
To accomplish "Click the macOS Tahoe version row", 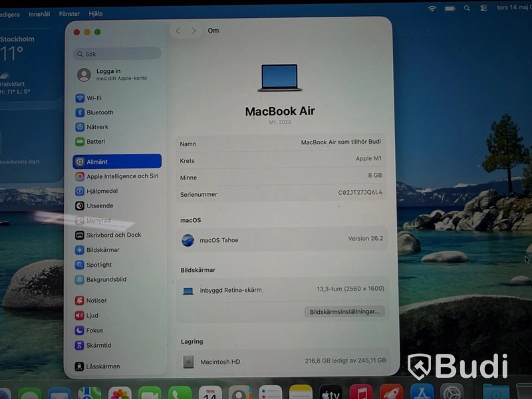I will pos(281,239).
